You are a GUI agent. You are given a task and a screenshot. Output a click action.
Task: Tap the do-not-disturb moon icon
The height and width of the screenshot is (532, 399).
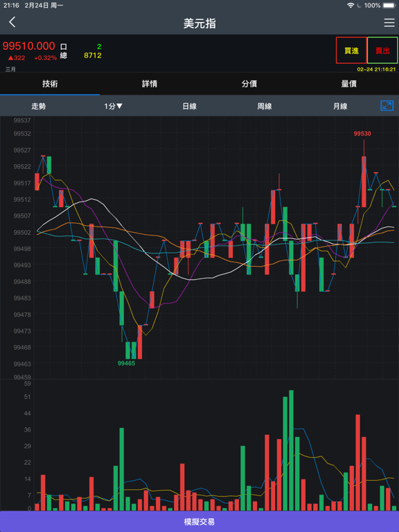(359, 6)
